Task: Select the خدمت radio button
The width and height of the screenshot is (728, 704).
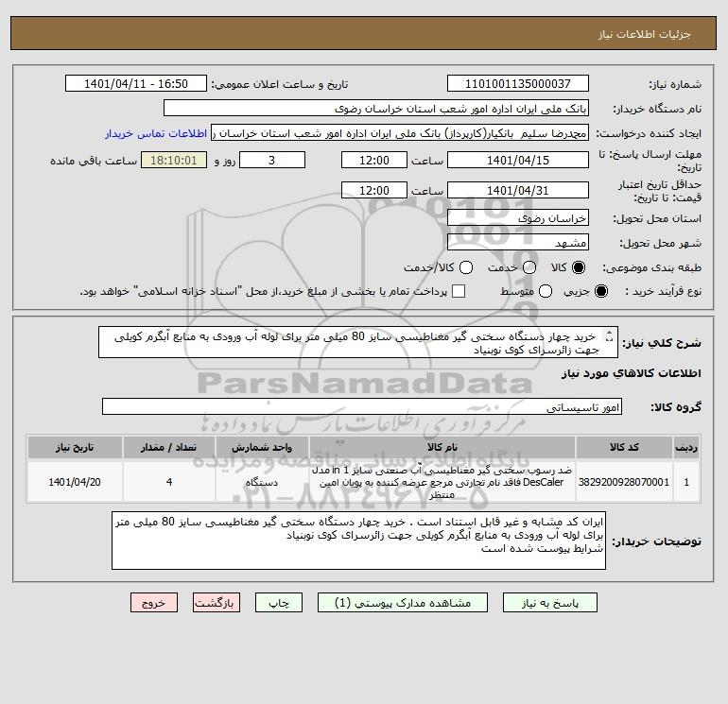Action: click(529, 267)
